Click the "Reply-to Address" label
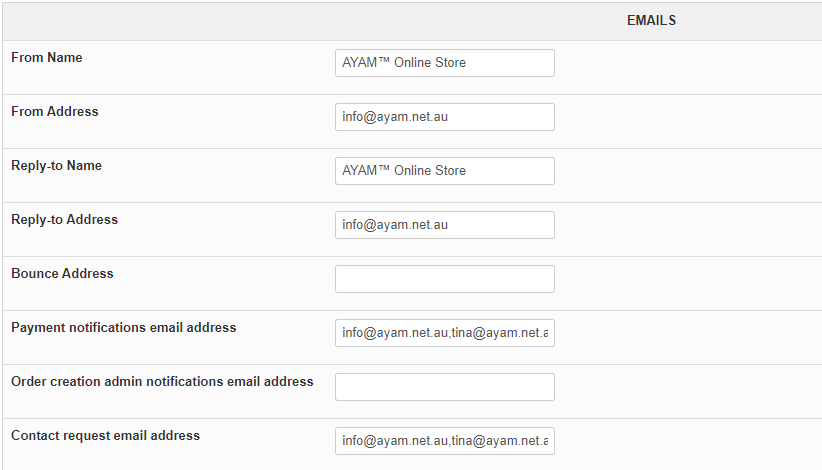This screenshot has height=470, width=822. [65, 220]
